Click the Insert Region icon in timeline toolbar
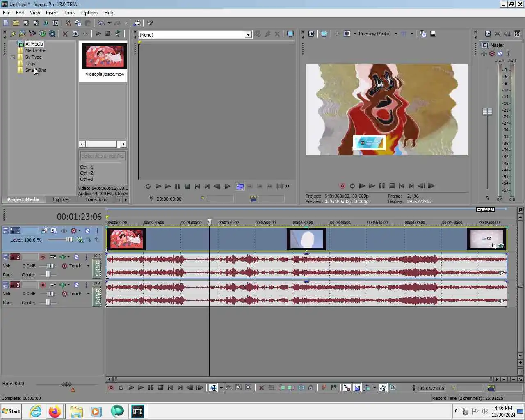 tap(334, 388)
